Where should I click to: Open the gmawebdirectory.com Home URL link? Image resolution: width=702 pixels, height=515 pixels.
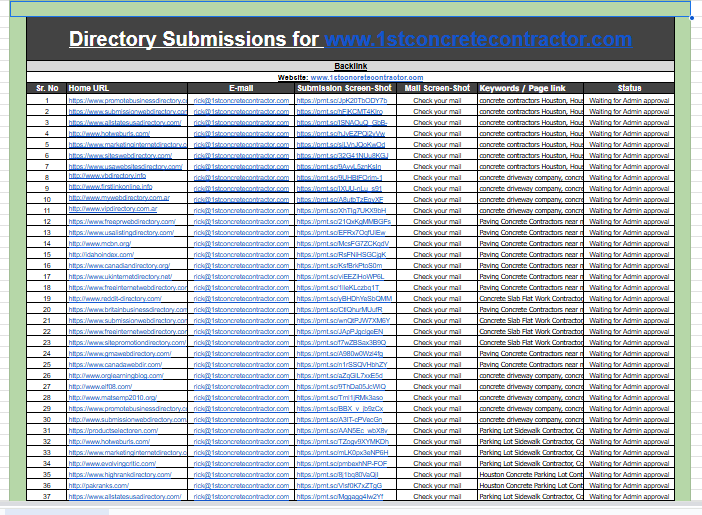[120, 353]
